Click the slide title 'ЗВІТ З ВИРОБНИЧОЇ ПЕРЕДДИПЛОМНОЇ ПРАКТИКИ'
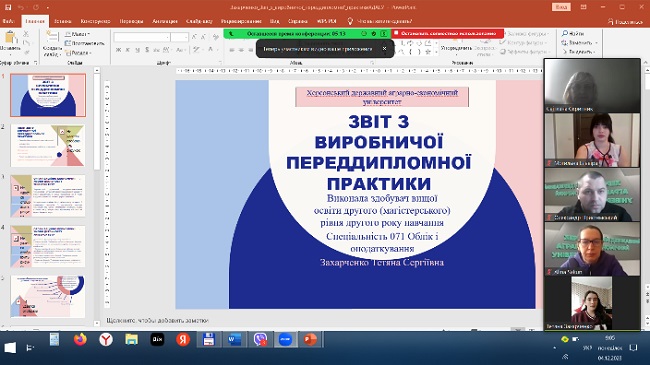The width and height of the screenshot is (650, 365). click(x=378, y=152)
